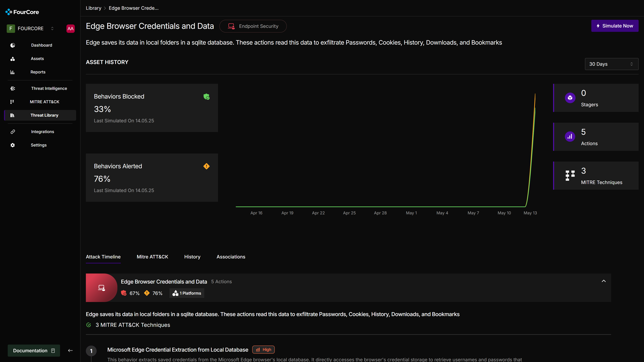Screen dimensions: 644x362
Task: Click the Endpoint Security tag
Action: point(253,26)
